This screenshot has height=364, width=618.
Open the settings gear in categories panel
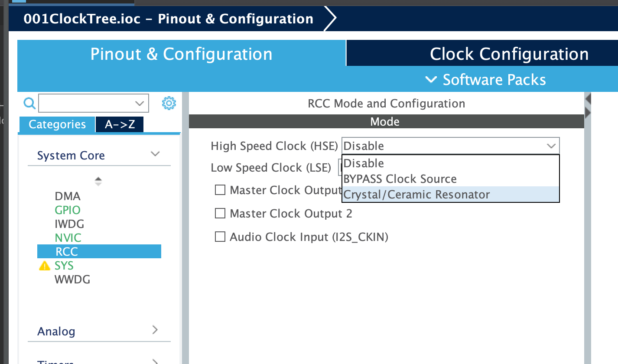coord(169,103)
